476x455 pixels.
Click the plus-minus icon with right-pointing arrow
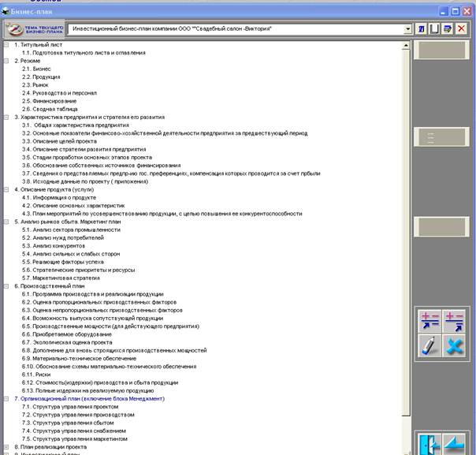(x=454, y=322)
